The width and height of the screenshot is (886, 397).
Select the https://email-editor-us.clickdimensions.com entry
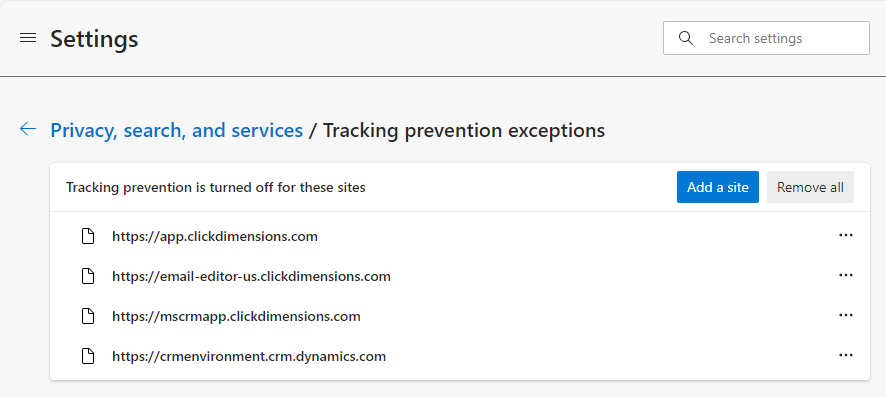251,276
